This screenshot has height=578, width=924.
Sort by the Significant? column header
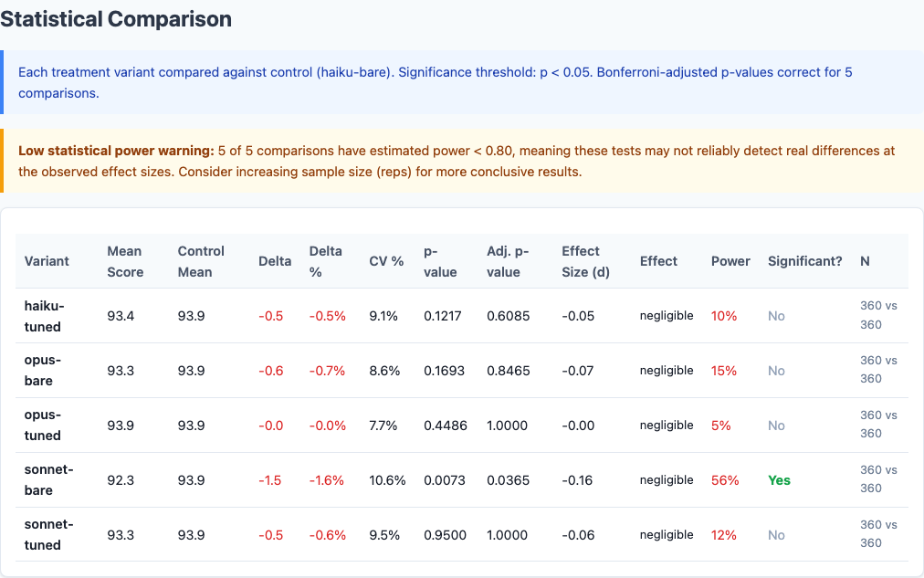(804, 260)
